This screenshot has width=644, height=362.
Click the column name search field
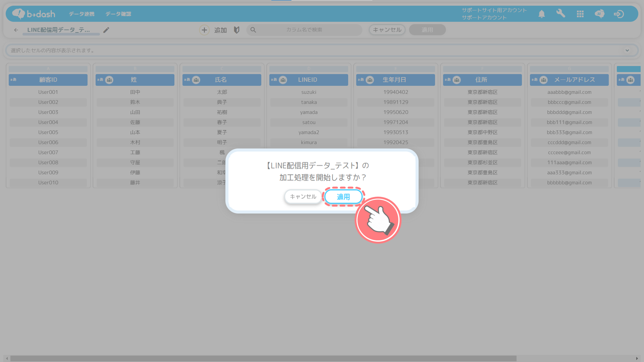tap(304, 30)
